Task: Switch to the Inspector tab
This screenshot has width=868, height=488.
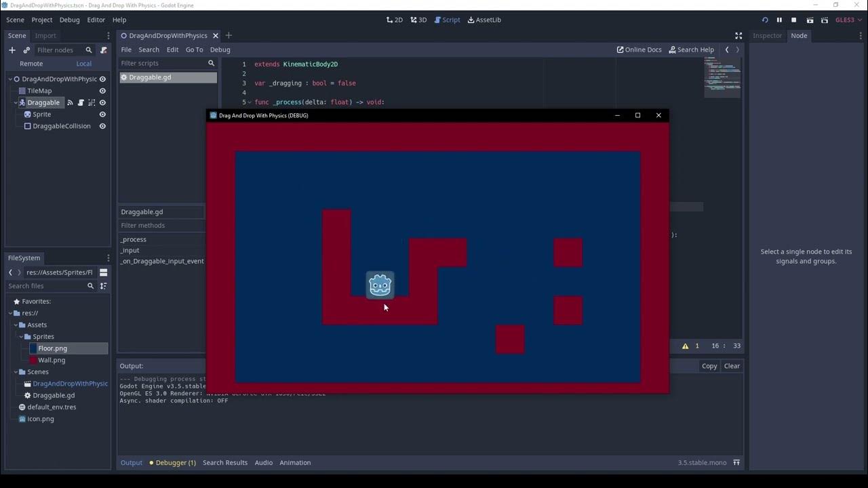Action: tap(768, 36)
